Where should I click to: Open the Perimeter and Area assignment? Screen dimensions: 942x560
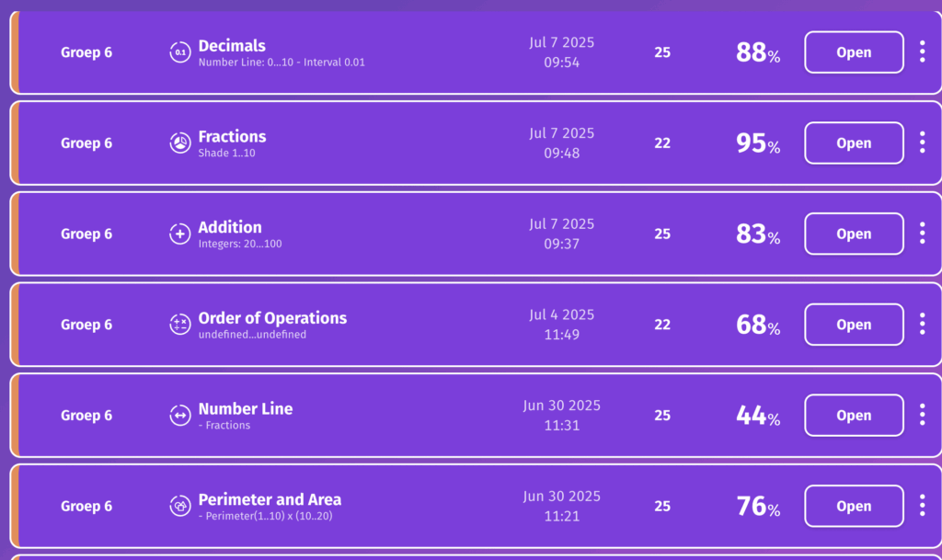tap(854, 506)
